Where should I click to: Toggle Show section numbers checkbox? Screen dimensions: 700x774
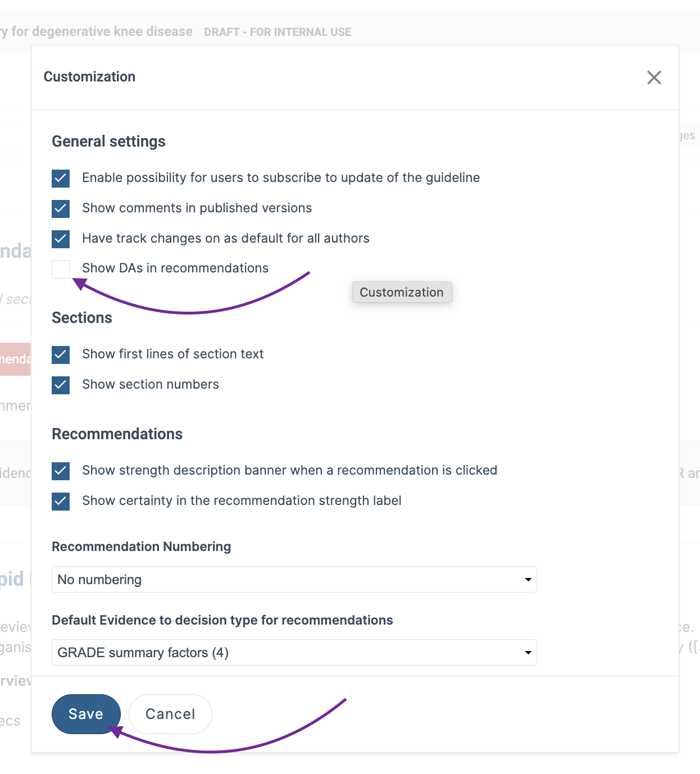point(61,385)
